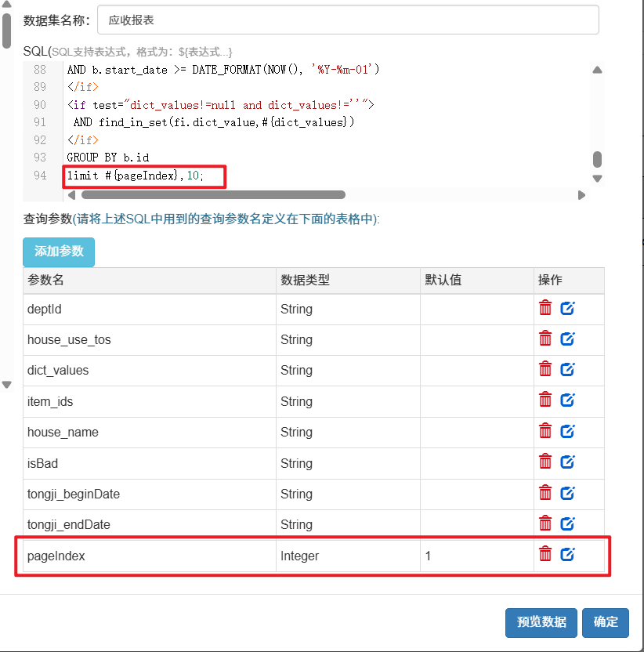
Task: Place cursor on SQL line 94 limit clause
Action: (x=136, y=176)
